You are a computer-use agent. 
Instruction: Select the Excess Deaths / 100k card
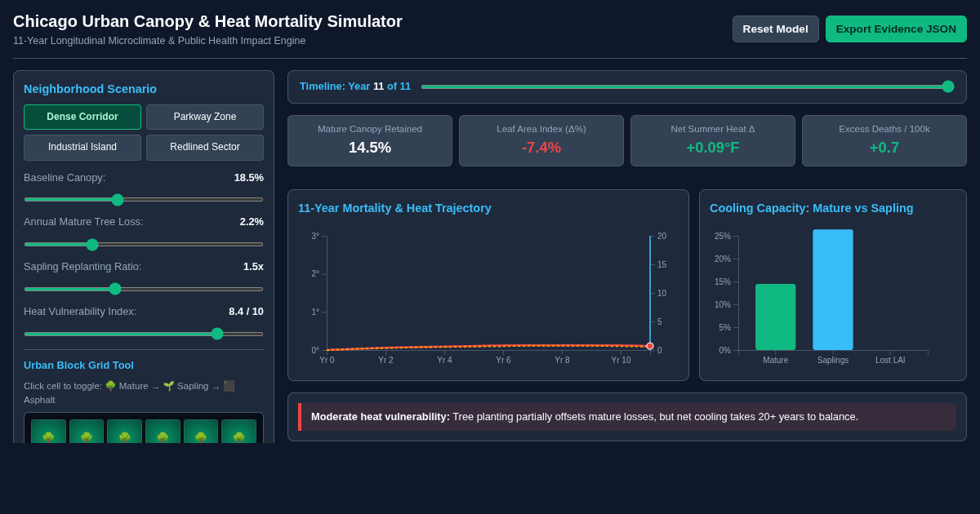click(x=884, y=140)
